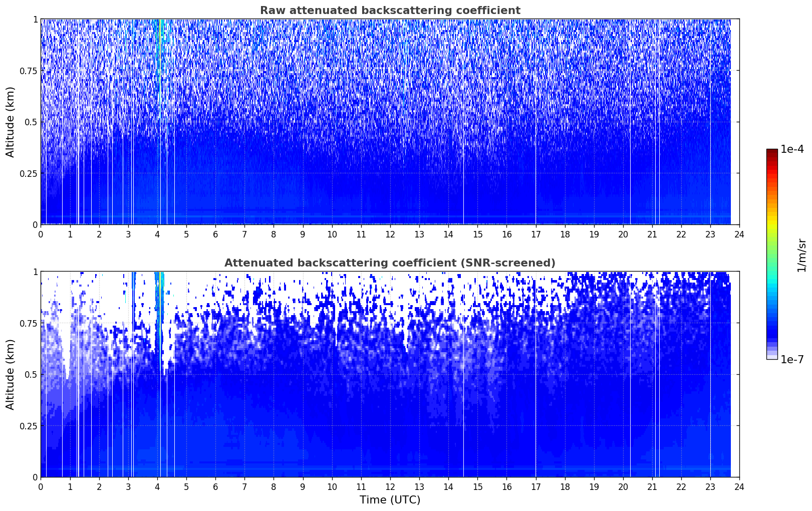
Task: Click the 'Attenuated backscattering coefficient (SNR-screened)' title
Action: (390, 263)
